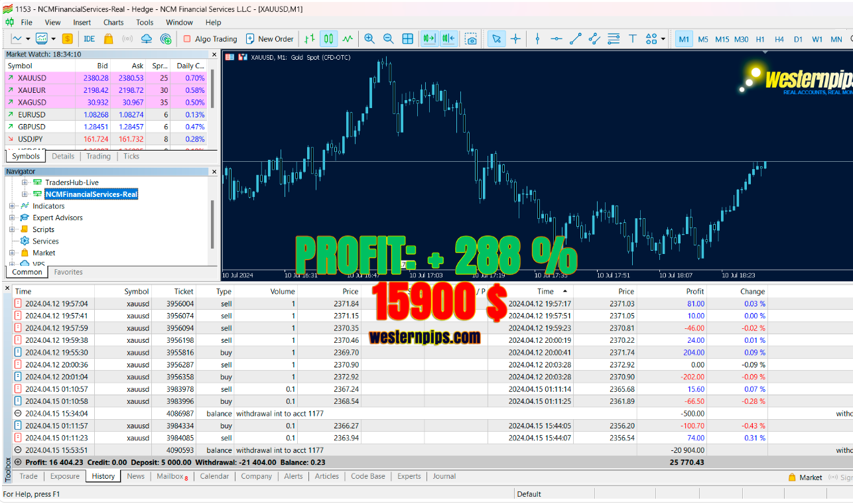Expand the TradersHub-Live account node
853x504 pixels.
[x=25, y=182]
